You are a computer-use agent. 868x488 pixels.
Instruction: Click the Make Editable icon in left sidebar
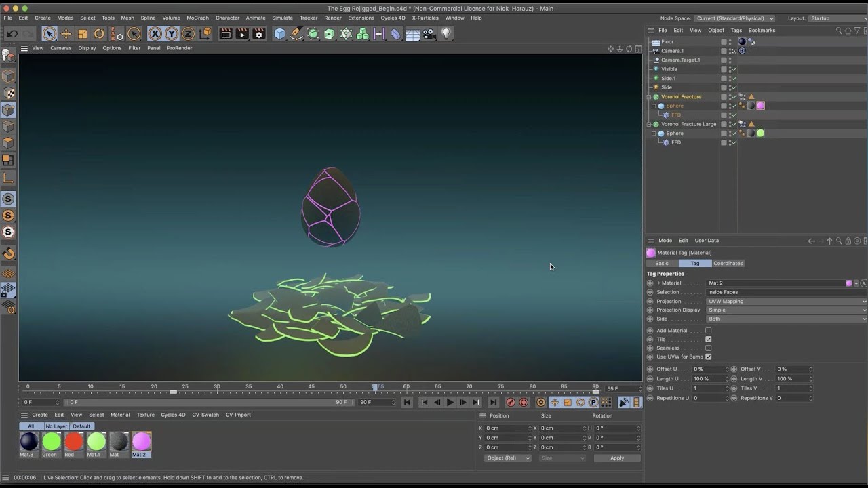(x=8, y=56)
